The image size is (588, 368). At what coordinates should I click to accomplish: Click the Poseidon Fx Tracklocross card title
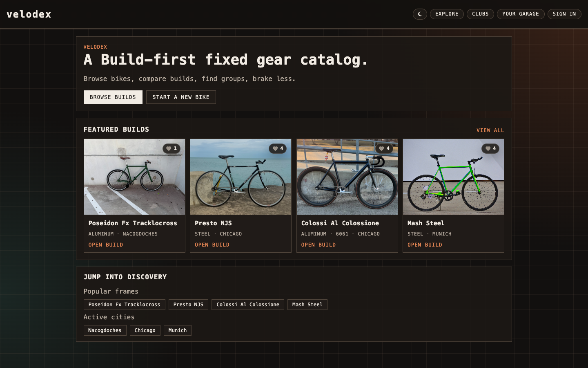(133, 223)
